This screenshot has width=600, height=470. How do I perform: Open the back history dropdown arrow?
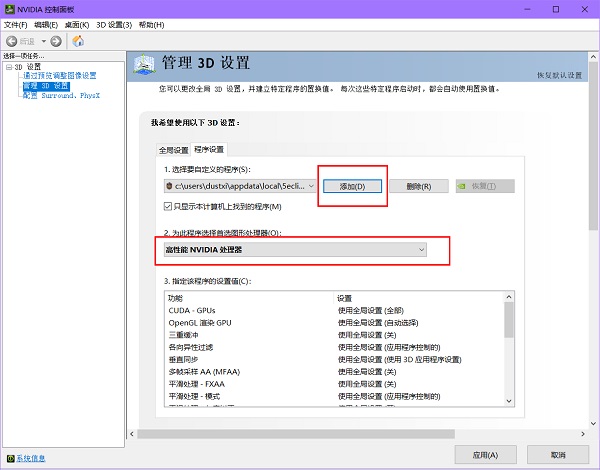point(43,41)
